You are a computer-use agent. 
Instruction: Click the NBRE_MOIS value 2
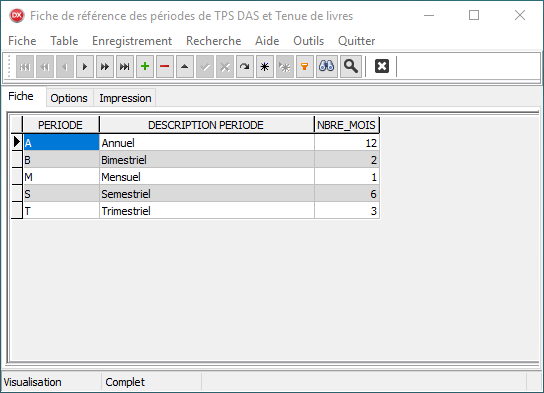point(347,160)
